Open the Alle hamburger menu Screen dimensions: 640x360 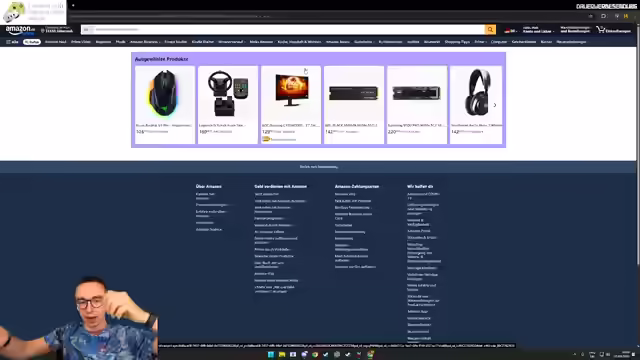click(x=12, y=42)
